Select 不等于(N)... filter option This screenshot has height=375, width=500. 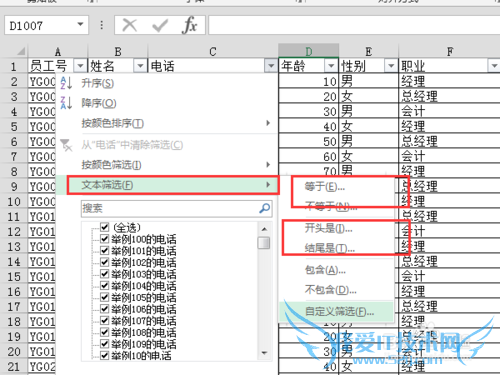pyautogui.click(x=331, y=207)
